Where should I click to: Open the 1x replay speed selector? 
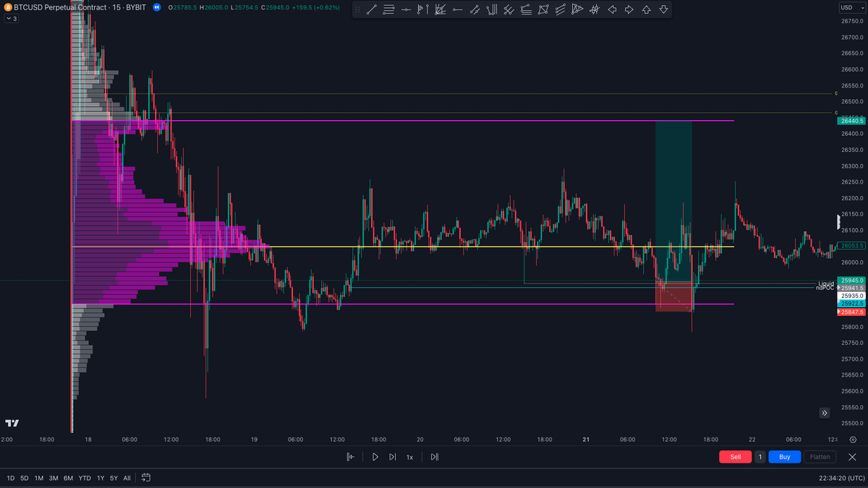[409, 457]
